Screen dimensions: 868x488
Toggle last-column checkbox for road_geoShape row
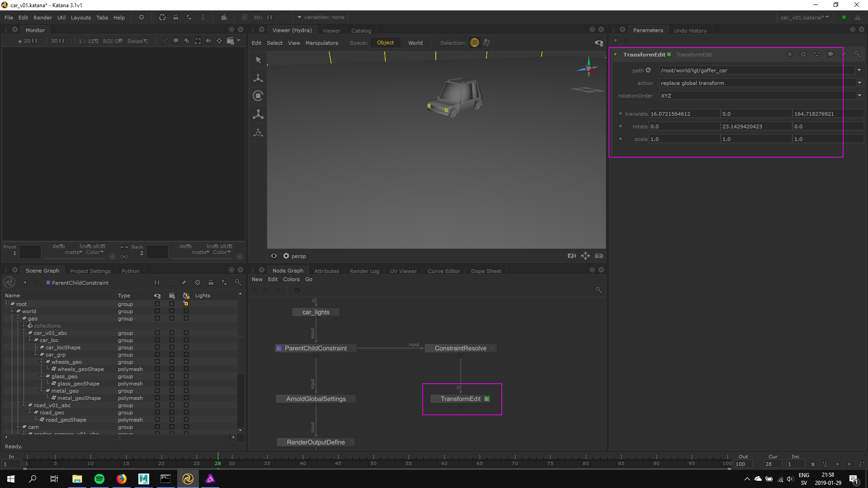pyautogui.click(x=186, y=420)
